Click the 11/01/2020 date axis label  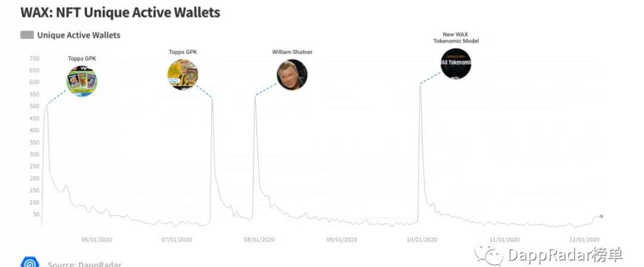[504, 240]
